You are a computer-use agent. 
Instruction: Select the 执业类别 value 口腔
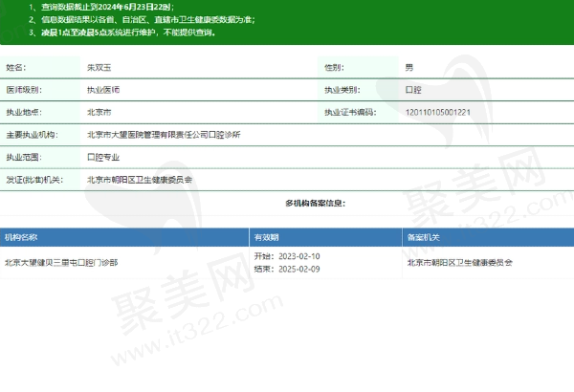click(x=413, y=90)
